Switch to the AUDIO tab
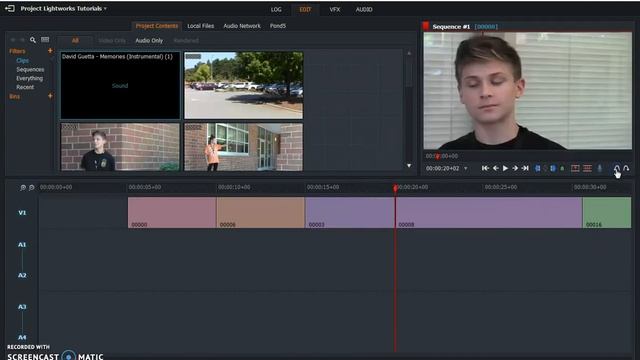 364,9
